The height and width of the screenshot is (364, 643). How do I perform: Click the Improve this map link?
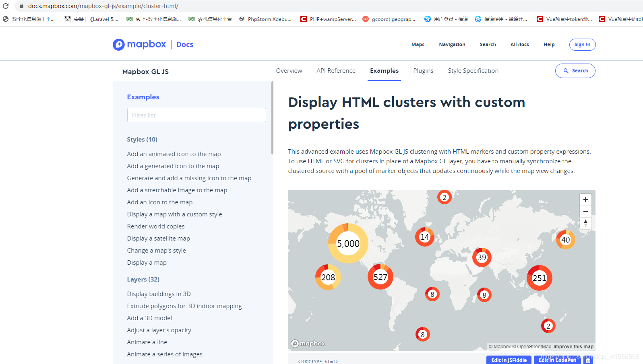(x=573, y=346)
